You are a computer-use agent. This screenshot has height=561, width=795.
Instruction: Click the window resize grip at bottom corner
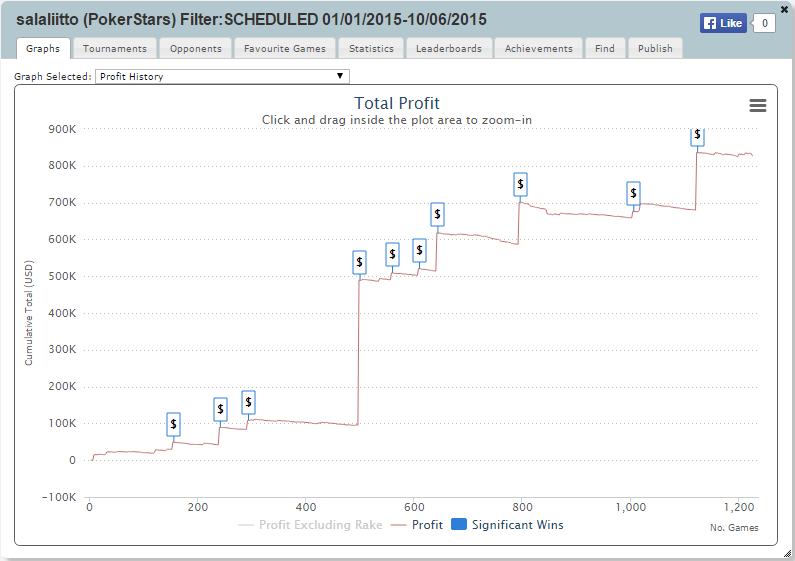point(787,553)
